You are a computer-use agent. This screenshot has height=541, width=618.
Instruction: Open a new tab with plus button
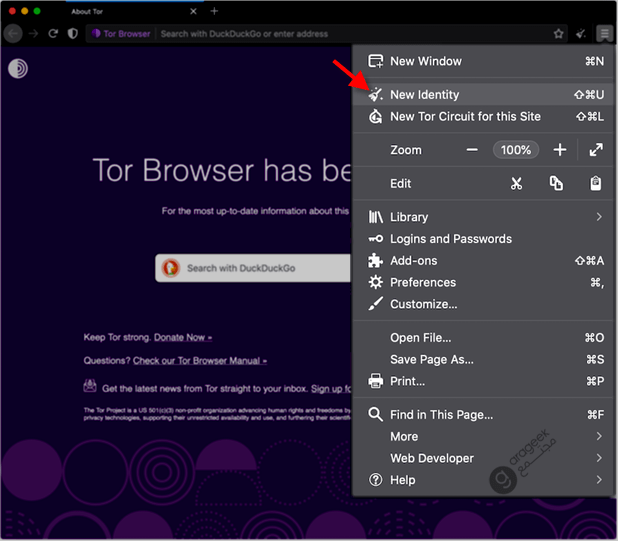214,11
